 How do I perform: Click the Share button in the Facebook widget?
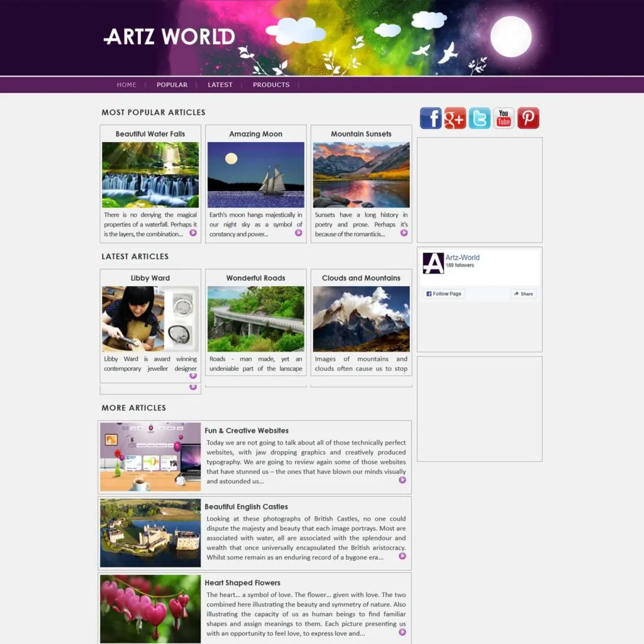click(523, 293)
